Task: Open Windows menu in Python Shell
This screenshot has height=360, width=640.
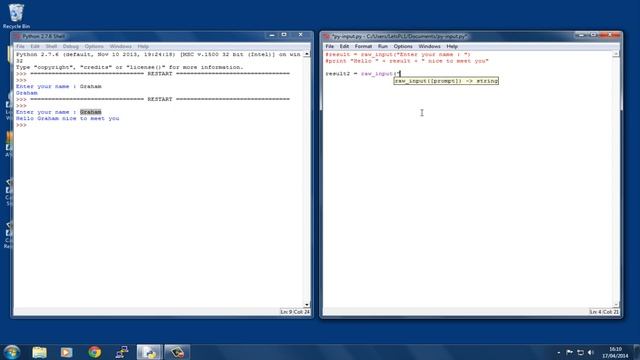Action: [x=120, y=47]
